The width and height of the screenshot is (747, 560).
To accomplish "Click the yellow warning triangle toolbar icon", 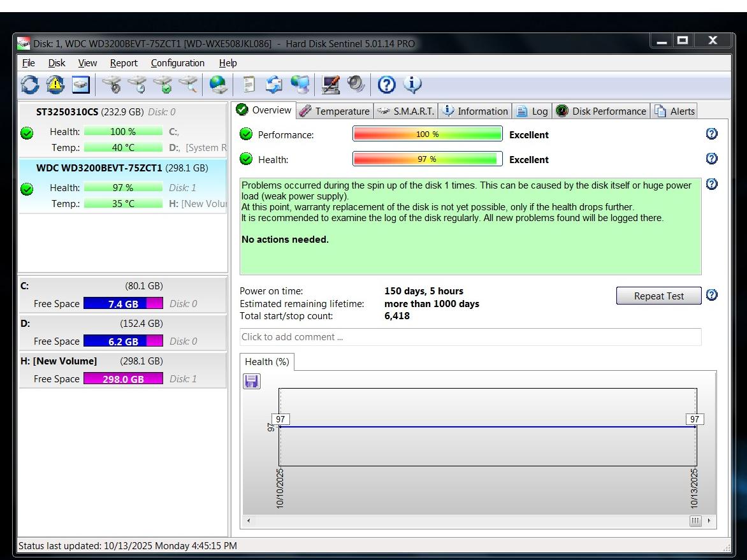I will point(55,84).
